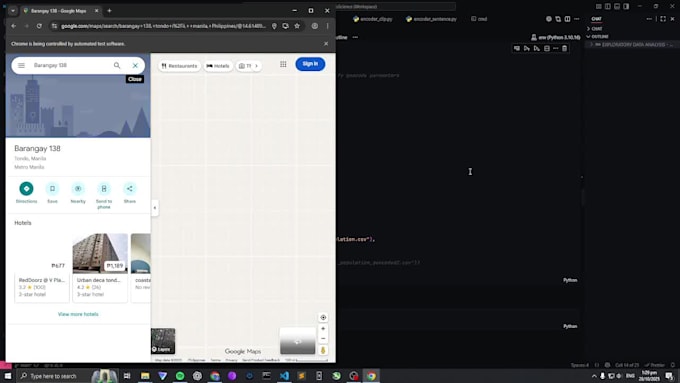The image size is (680, 383).
Task: Open the Google apps grid
Action: click(x=283, y=64)
